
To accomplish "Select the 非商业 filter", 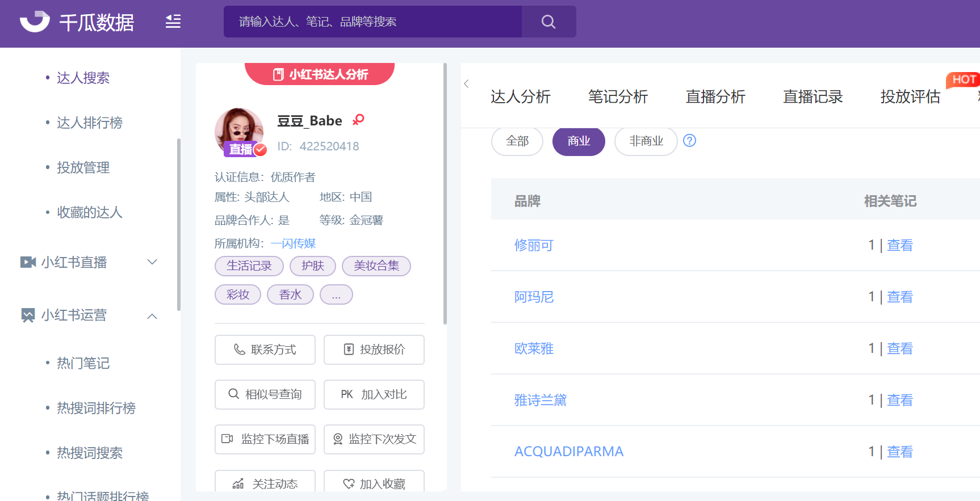I will click(646, 141).
